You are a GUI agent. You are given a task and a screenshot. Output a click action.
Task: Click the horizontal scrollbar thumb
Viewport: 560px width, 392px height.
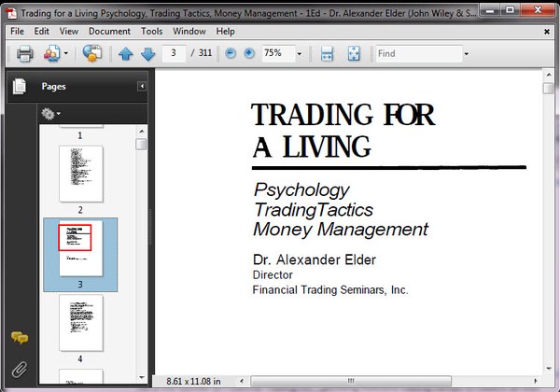[x=351, y=381]
